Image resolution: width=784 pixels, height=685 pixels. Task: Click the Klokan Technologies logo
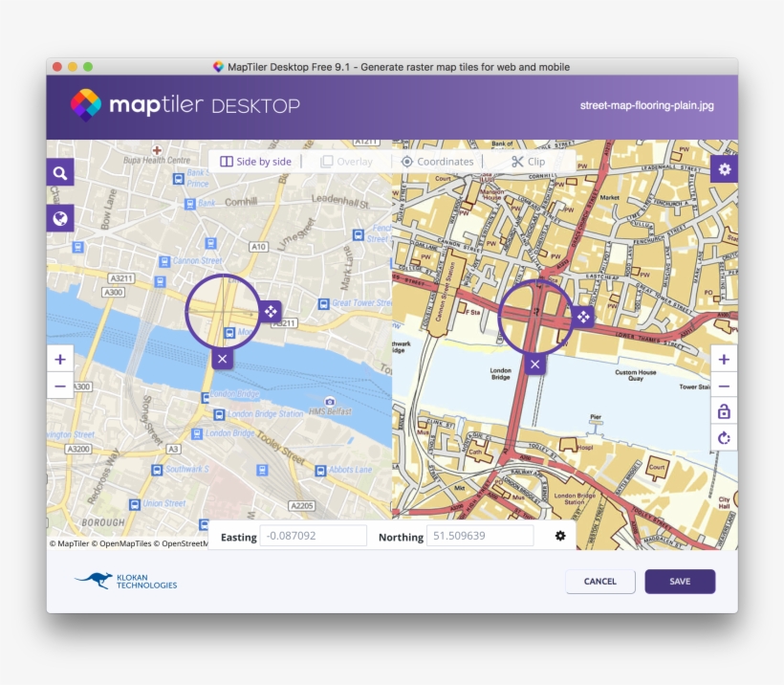coord(125,581)
